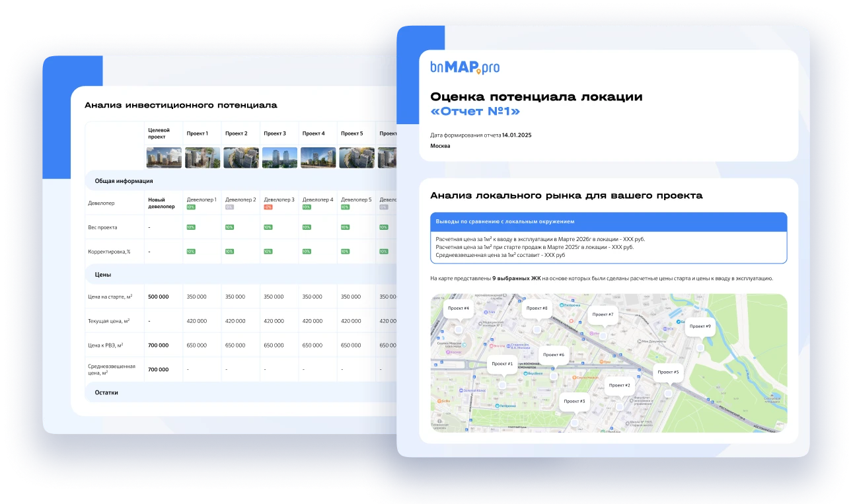
Task: Click the 10% badge in the Вес проекта row
Action: 190,227
